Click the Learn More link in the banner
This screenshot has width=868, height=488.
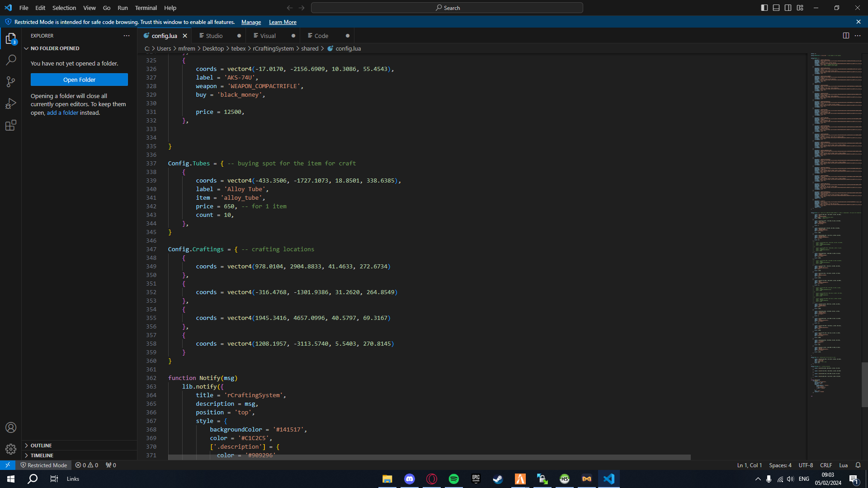point(282,22)
